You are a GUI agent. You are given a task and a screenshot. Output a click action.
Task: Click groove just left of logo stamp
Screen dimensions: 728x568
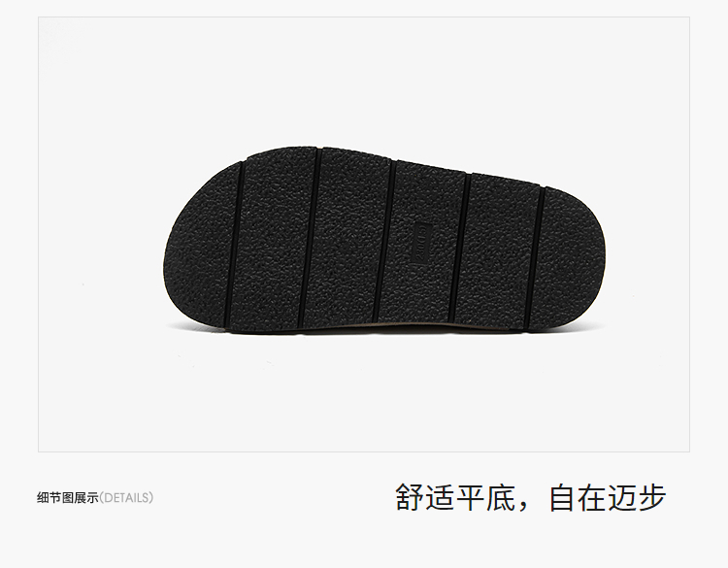pyautogui.click(x=383, y=243)
